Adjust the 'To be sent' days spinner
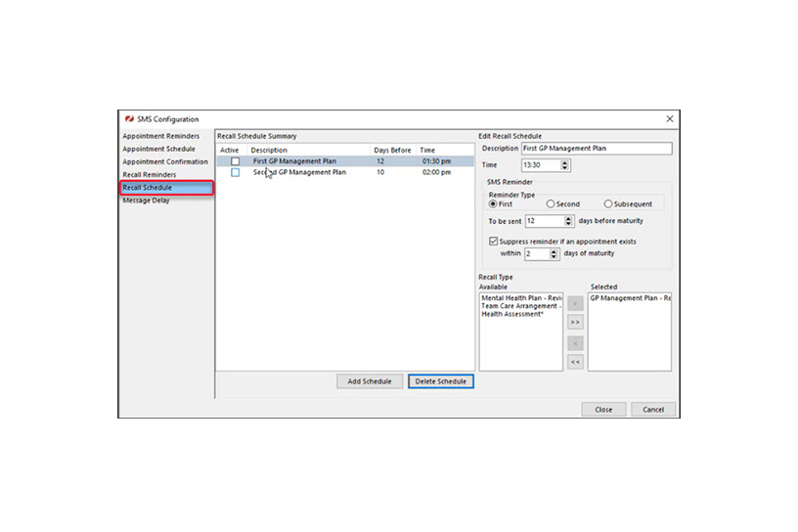The height and width of the screenshot is (532, 798). click(568, 221)
